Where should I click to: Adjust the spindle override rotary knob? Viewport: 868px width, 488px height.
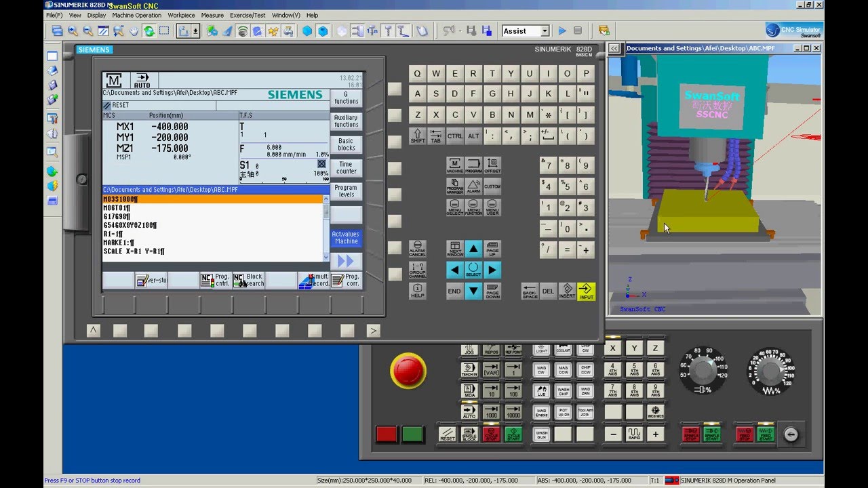[703, 371]
